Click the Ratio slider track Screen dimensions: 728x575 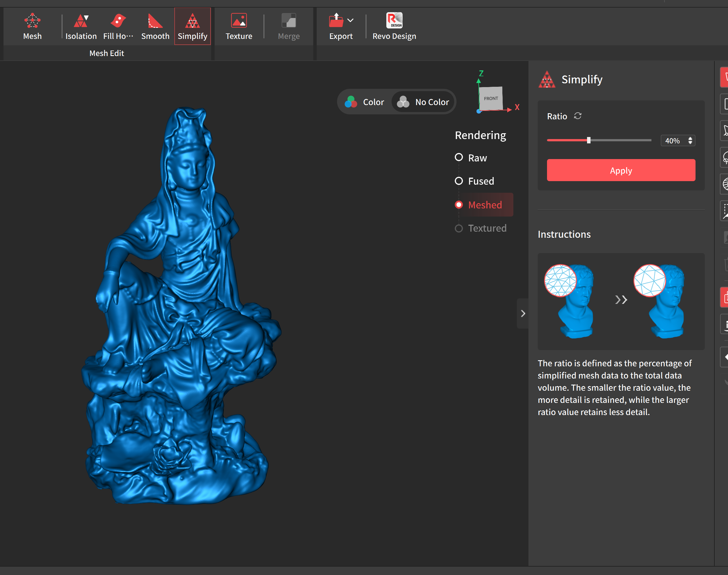click(622, 140)
